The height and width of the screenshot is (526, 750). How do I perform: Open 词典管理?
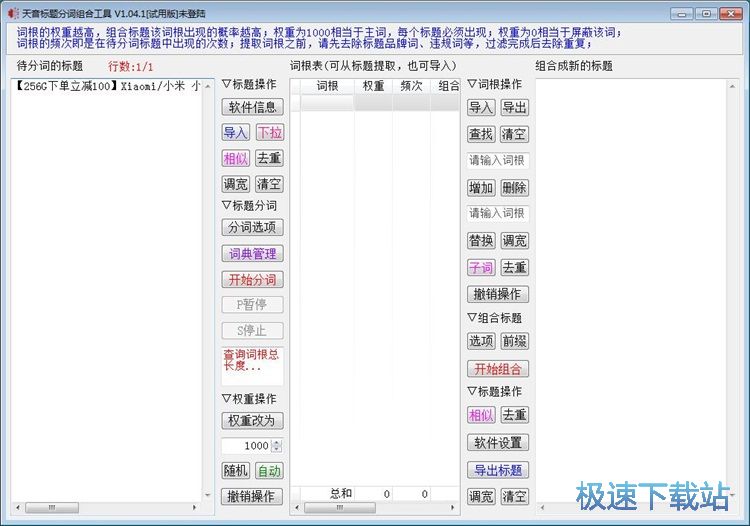click(252, 254)
